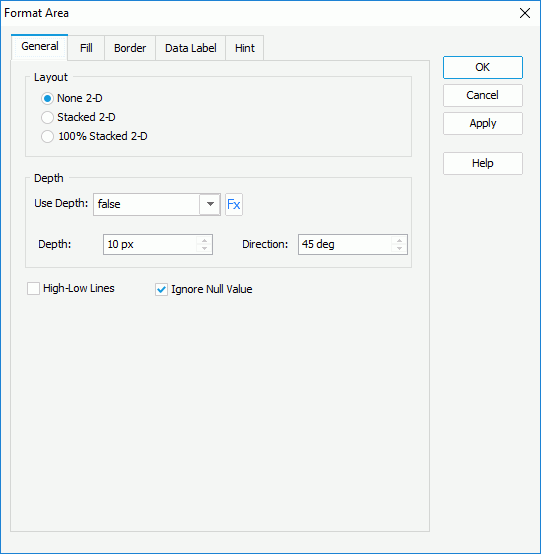541x554 pixels.
Task: Go to the Data Label tab
Action: (190, 48)
